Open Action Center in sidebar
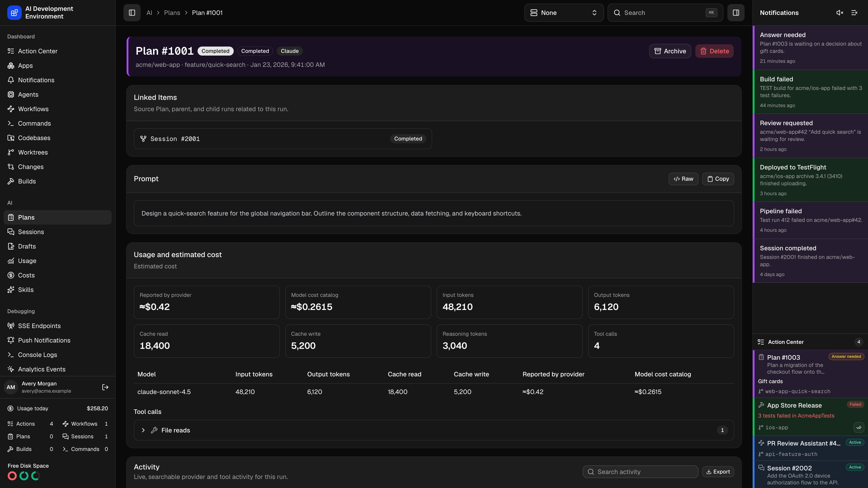 (x=58, y=51)
